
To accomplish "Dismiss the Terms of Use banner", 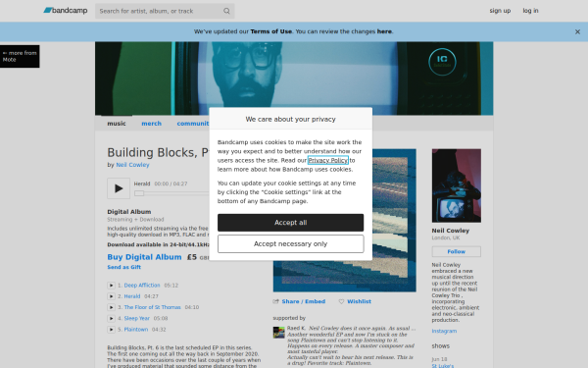I will tap(577, 32).
